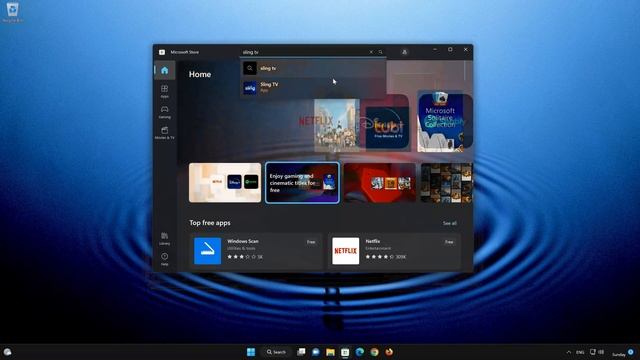Open the Tubi Free Movies & TV tile

coord(387,127)
